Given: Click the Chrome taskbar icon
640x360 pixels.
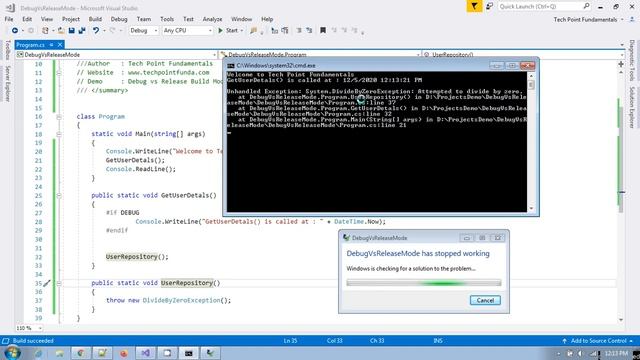Looking at the screenshot, I should point(80,353).
